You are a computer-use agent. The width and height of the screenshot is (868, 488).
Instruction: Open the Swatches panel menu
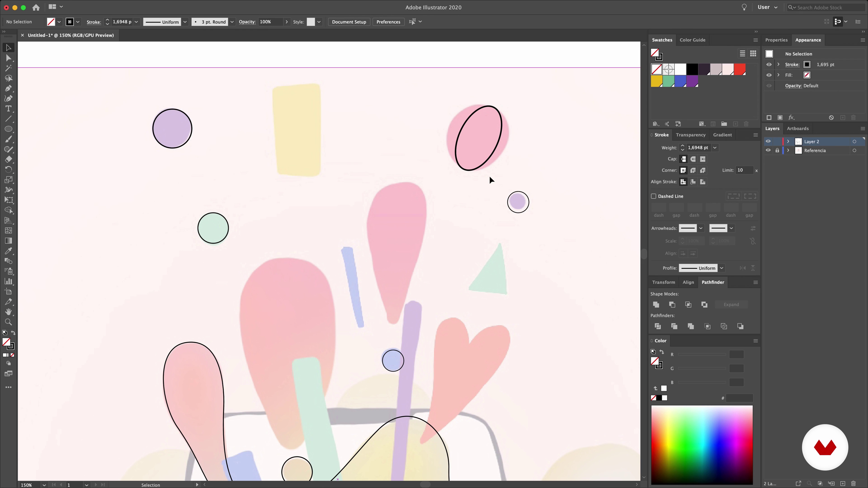pos(755,40)
